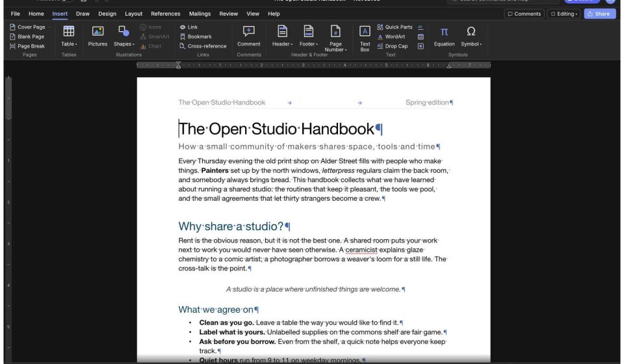Insert Pictures into the document

point(97,36)
